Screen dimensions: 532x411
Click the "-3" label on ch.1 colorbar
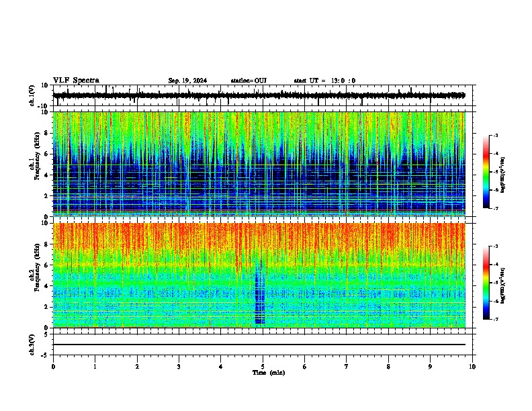(x=495, y=135)
